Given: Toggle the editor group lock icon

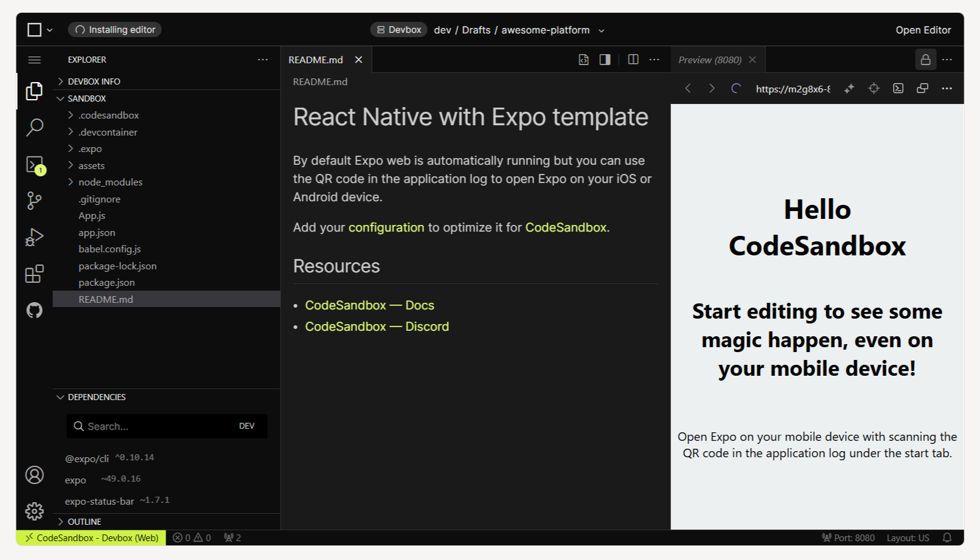Looking at the screenshot, I should pyautogui.click(x=925, y=60).
